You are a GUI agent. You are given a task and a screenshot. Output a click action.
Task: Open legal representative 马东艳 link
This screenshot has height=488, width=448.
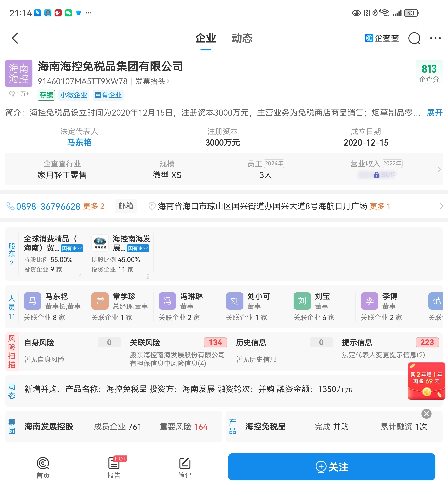(79, 142)
